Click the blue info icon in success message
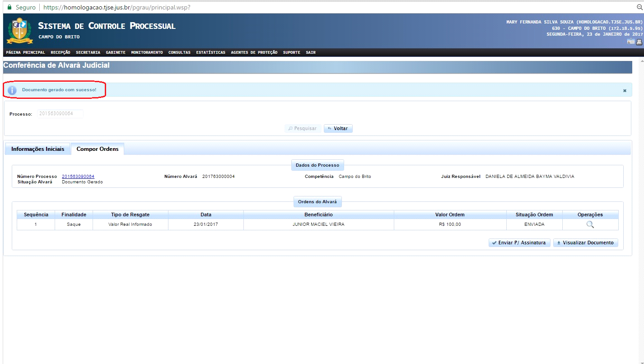The image size is (644, 364). coord(12,90)
